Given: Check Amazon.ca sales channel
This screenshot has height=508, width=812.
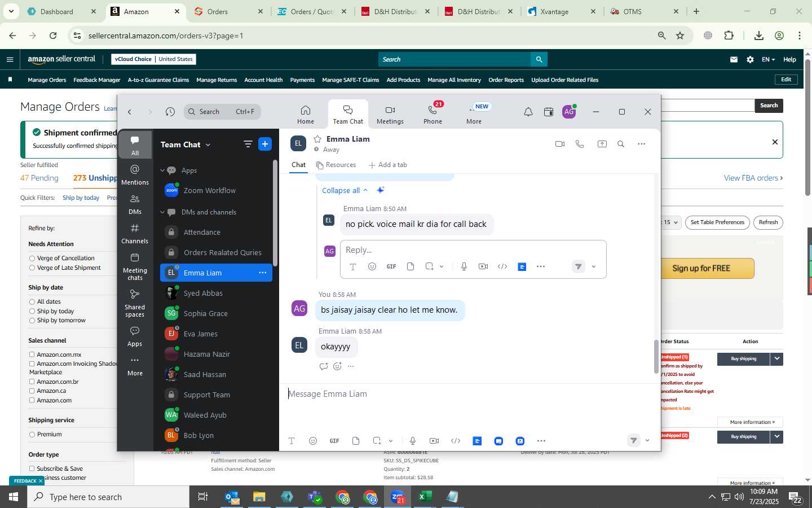Looking at the screenshot, I should [x=32, y=391].
